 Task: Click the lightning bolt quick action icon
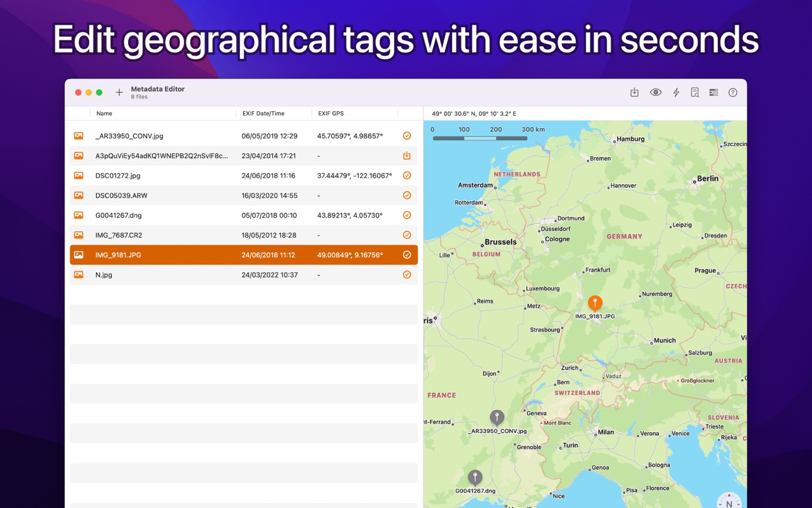click(676, 92)
